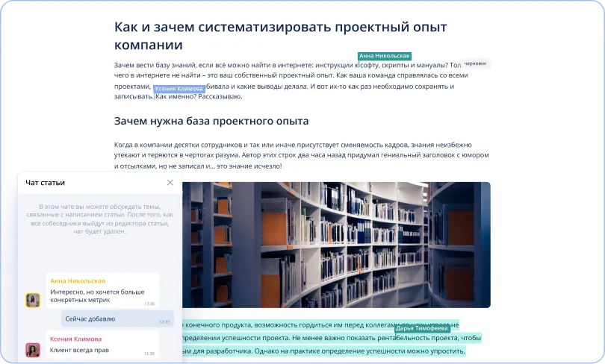This screenshot has width=605, height=364.
Task: Click the Ксения Климова cursor label
Action: pos(179,89)
